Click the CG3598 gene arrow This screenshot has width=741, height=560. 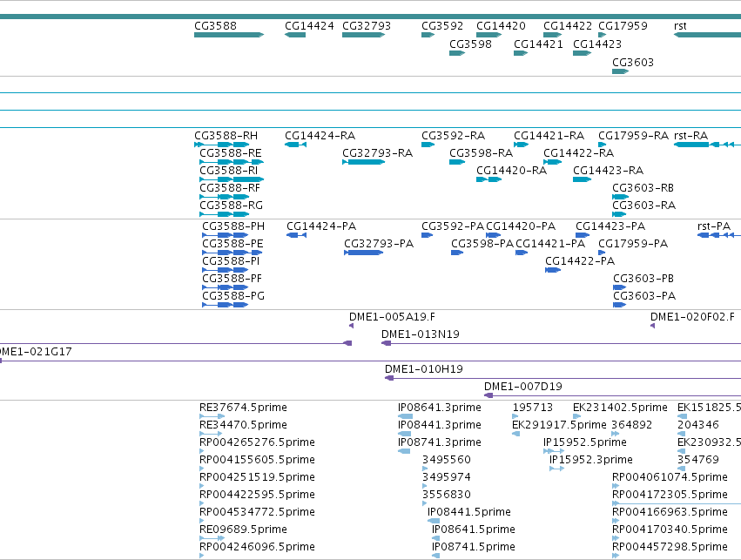pyautogui.click(x=457, y=53)
